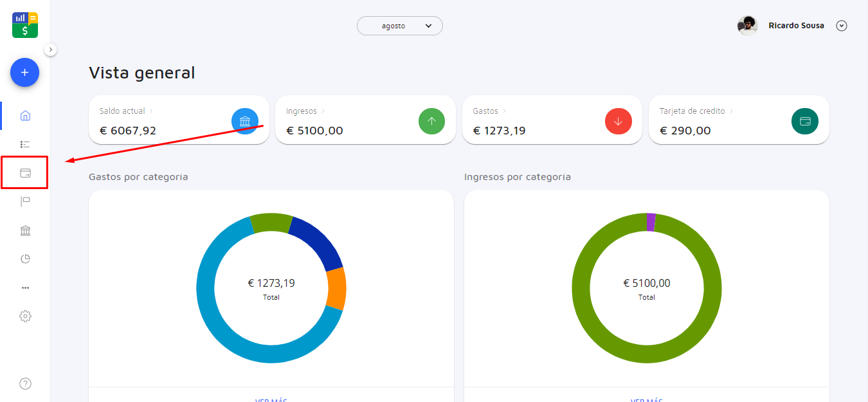
Task: Click the help question mark icon
Action: (25, 384)
